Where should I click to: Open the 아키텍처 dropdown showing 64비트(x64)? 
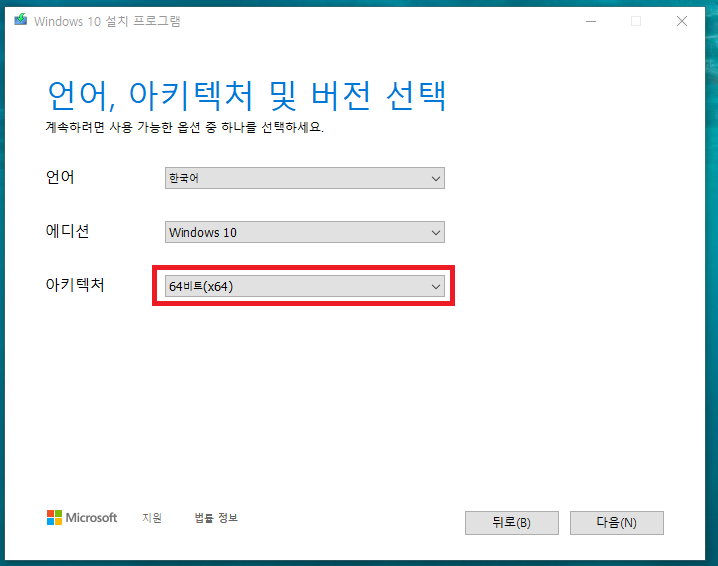click(305, 286)
